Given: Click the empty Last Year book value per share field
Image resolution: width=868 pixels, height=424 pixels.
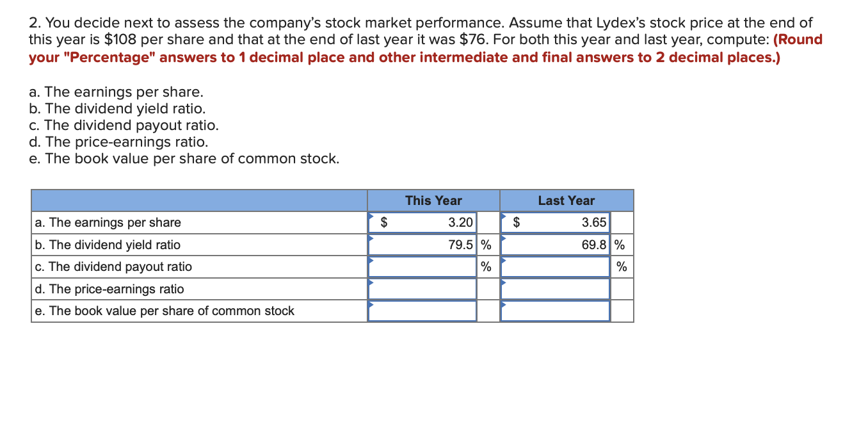Looking at the screenshot, I should click(x=556, y=311).
